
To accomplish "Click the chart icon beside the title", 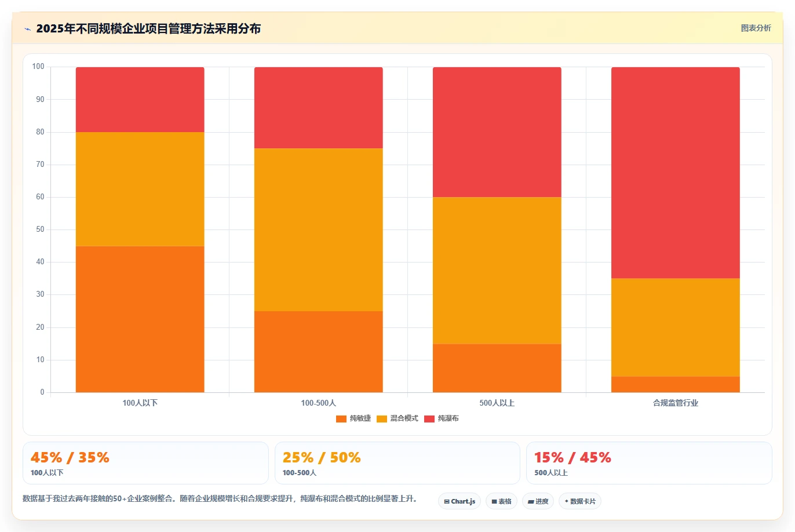I will [27, 29].
